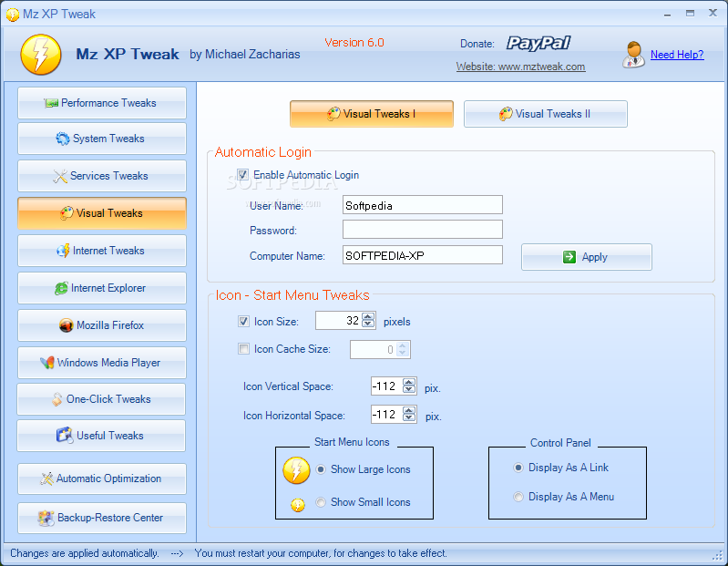Viewport: 728px width, 566px height.
Task: Click the Backup-Restore Center icon
Action: (46, 518)
